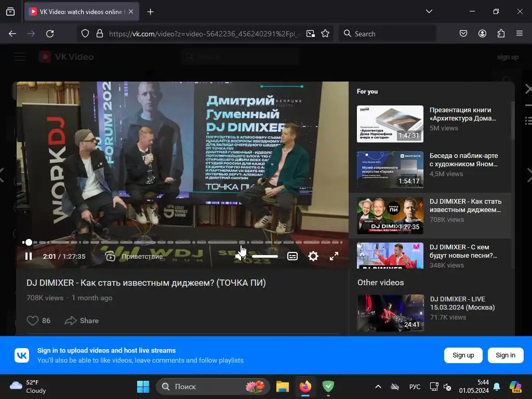
Task: Adjust the volume slider
Action: tap(265, 256)
